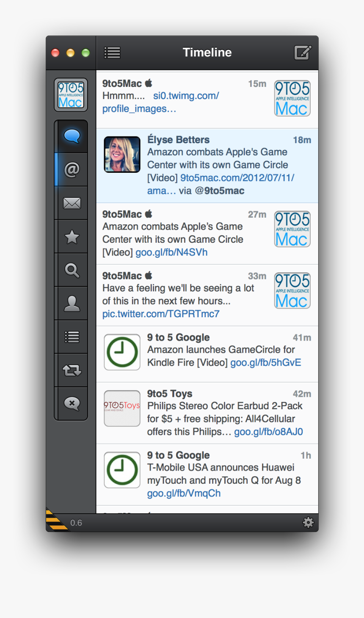Click the 9to5 Toys username
The width and height of the screenshot is (364, 618).
coord(170,394)
